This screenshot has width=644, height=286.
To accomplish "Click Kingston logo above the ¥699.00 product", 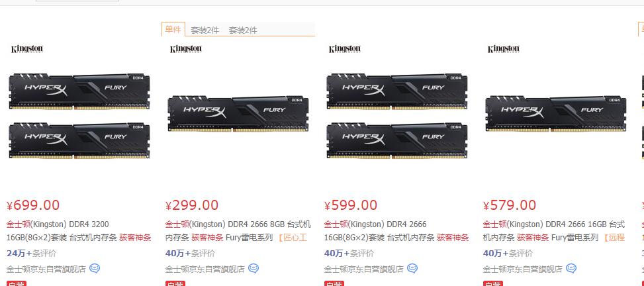I will pos(26,49).
